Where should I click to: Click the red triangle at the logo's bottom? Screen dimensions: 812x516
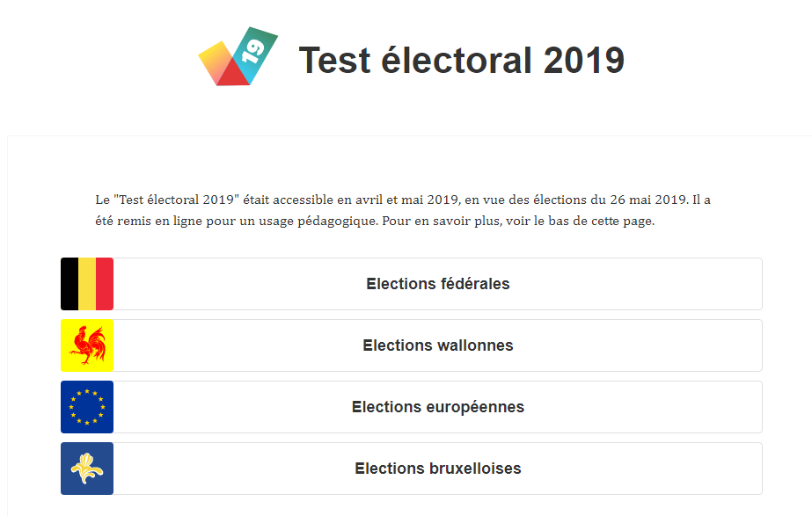233,76
